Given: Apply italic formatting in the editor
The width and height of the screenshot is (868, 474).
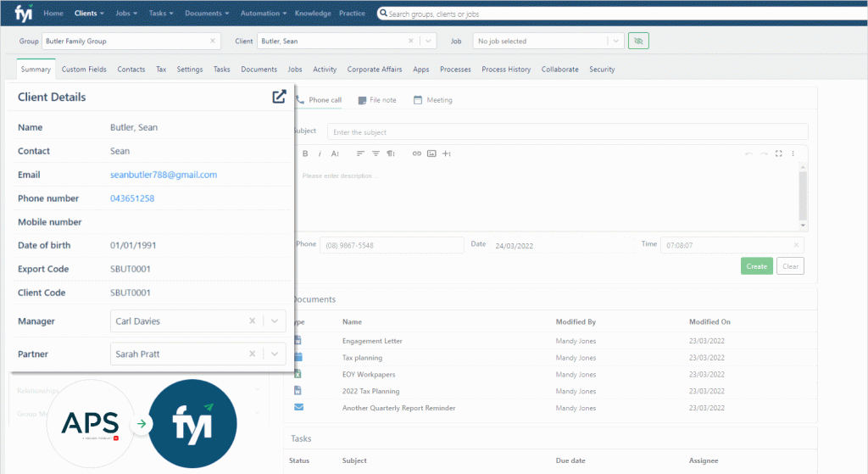Looking at the screenshot, I should point(320,153).
